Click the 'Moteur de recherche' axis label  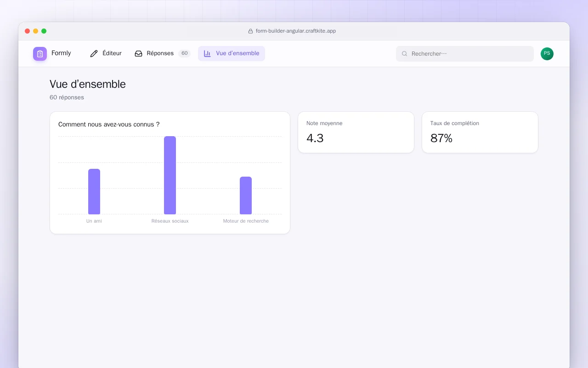coord(246,221)
